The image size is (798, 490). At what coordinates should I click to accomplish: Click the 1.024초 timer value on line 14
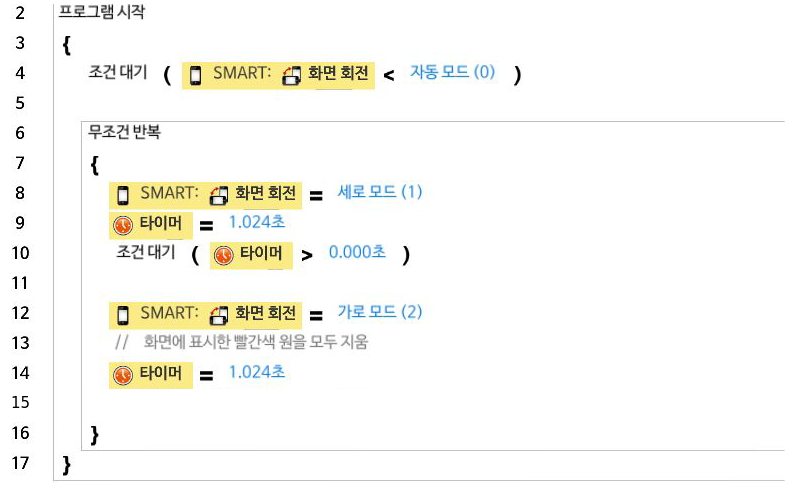click(x=257, y=374)
